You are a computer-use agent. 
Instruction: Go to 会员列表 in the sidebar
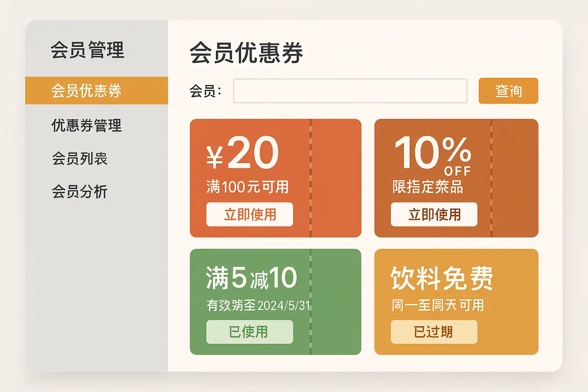click(80, 158)
